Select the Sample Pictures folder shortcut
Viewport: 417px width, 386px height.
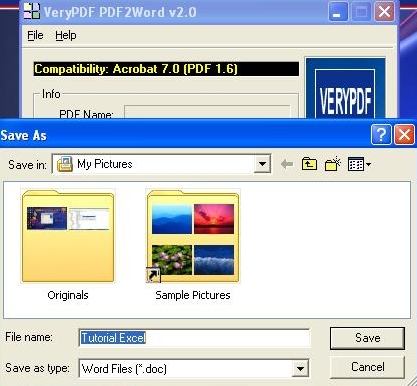pos(193,236)
